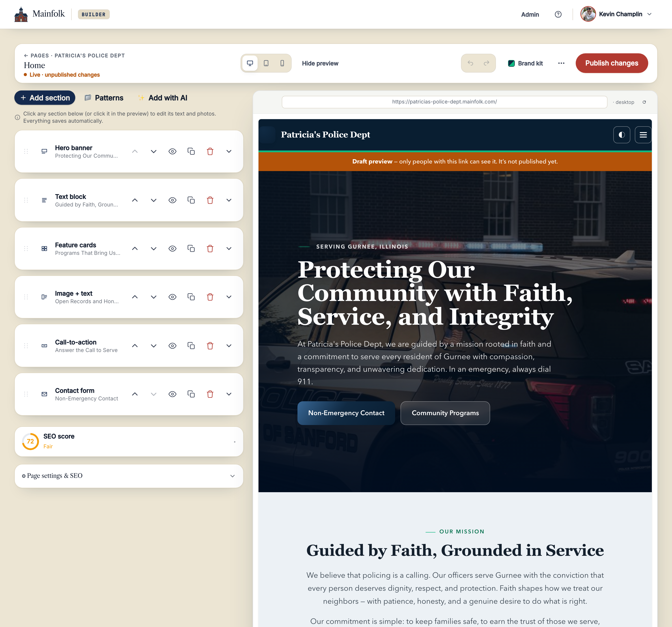The height and width of the screenshot is (627, 672).
Task: Delete the Contact form section
Action: 210,394
